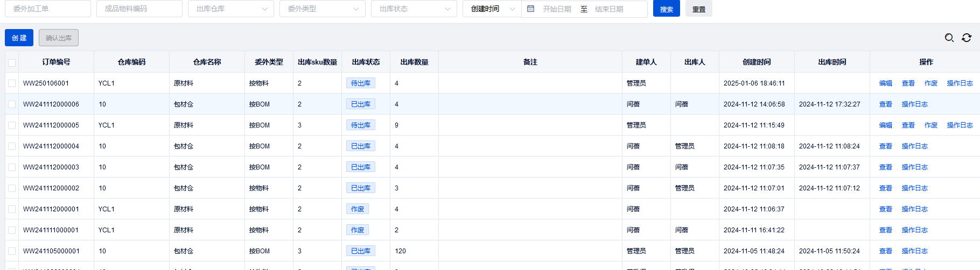980x270 pixels.
Task: Click 编辑 link for order WW250106001
Action: tap(885, 83)
